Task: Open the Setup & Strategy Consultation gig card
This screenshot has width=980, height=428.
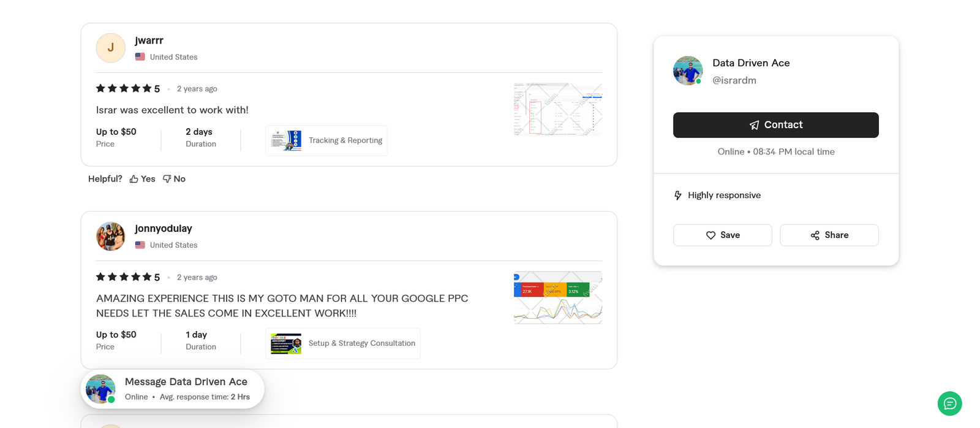Action: pyautogui.click(x=342, y=343)
